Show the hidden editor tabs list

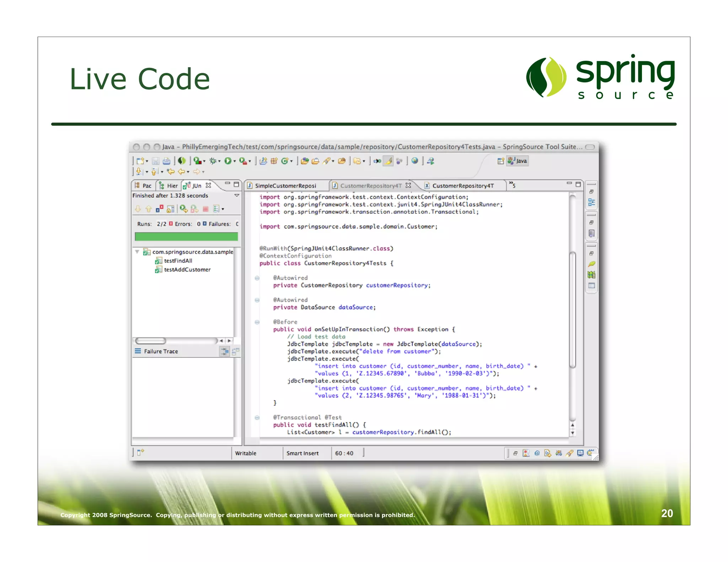(x=512, y=185)
